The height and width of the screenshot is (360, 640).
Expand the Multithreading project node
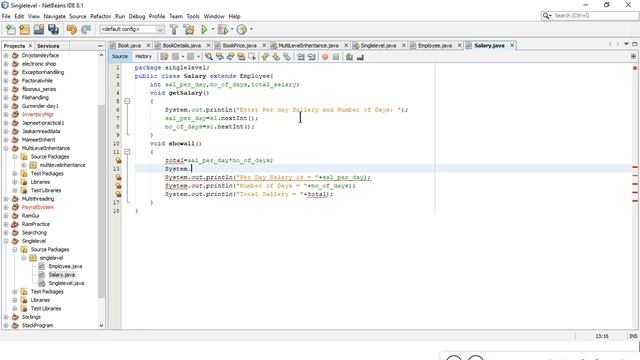(6, 199)
